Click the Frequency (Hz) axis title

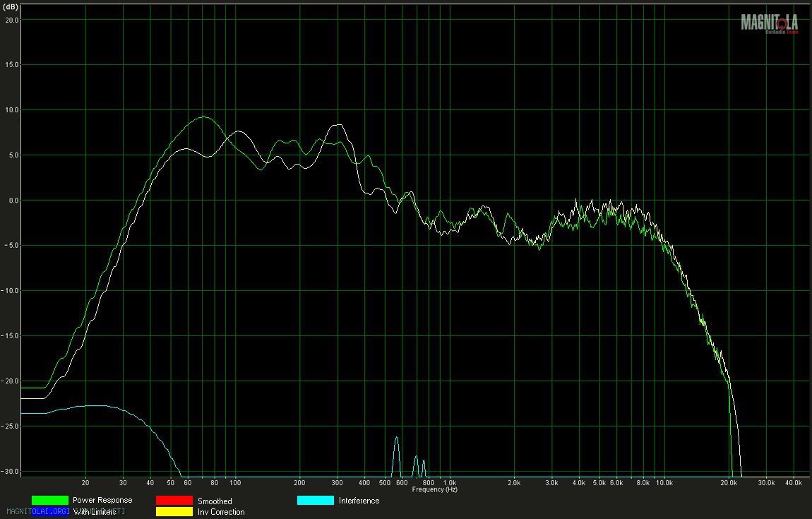click(x=434, y=489)
